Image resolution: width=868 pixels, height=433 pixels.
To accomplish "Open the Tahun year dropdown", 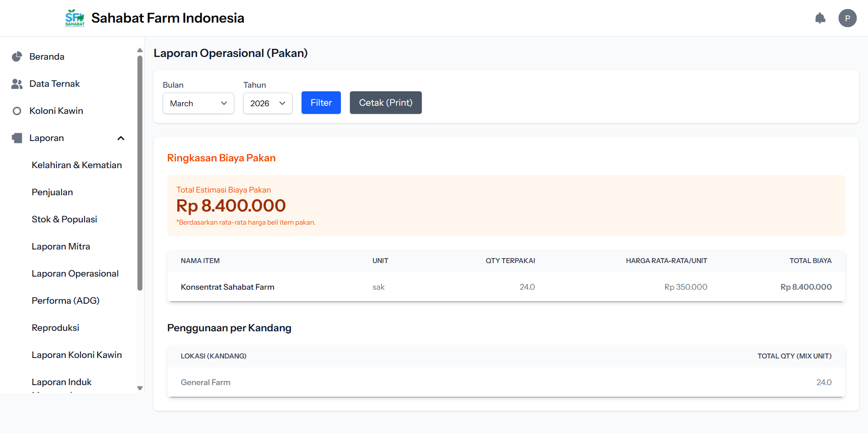I will point(268,104).
